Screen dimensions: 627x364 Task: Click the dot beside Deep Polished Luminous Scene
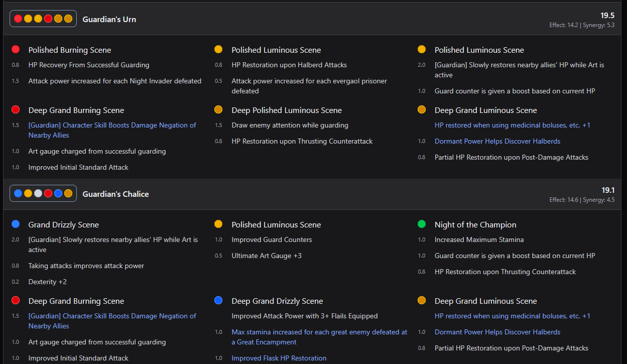coord(218,109)
